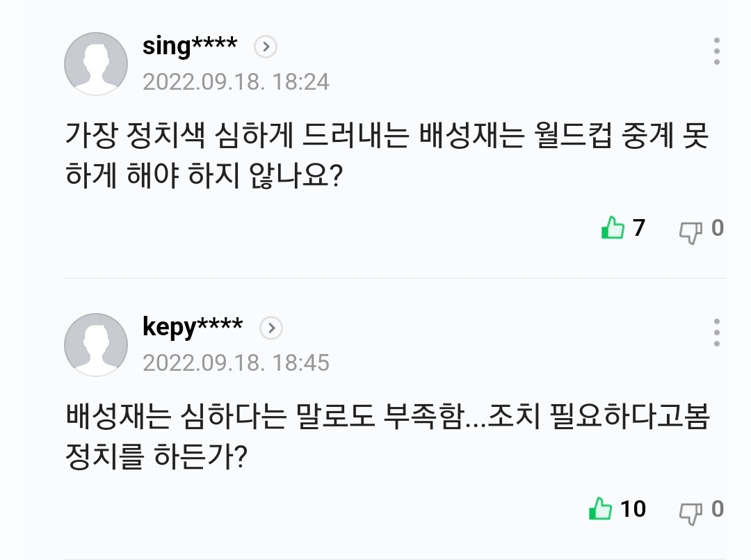The height and width of the screenshot is (560, 751).
Task: Click the like count 10
Action: [633, 509]
